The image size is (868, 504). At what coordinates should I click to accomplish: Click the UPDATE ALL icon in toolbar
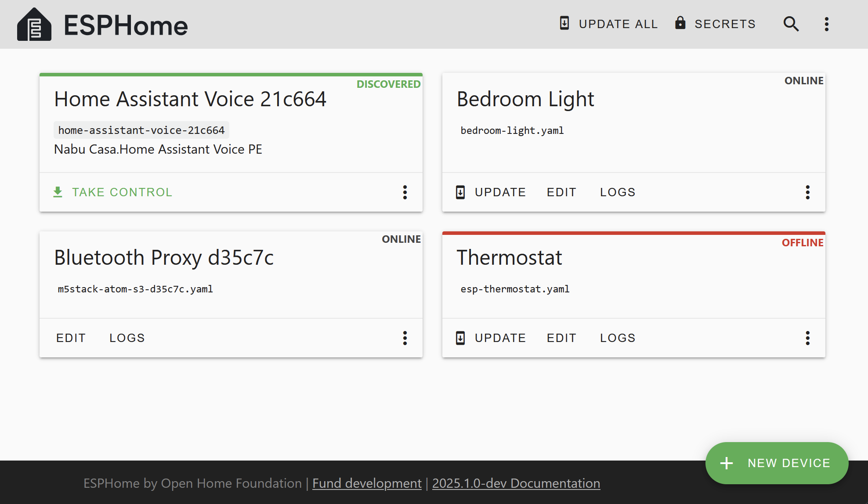(565, 24)
